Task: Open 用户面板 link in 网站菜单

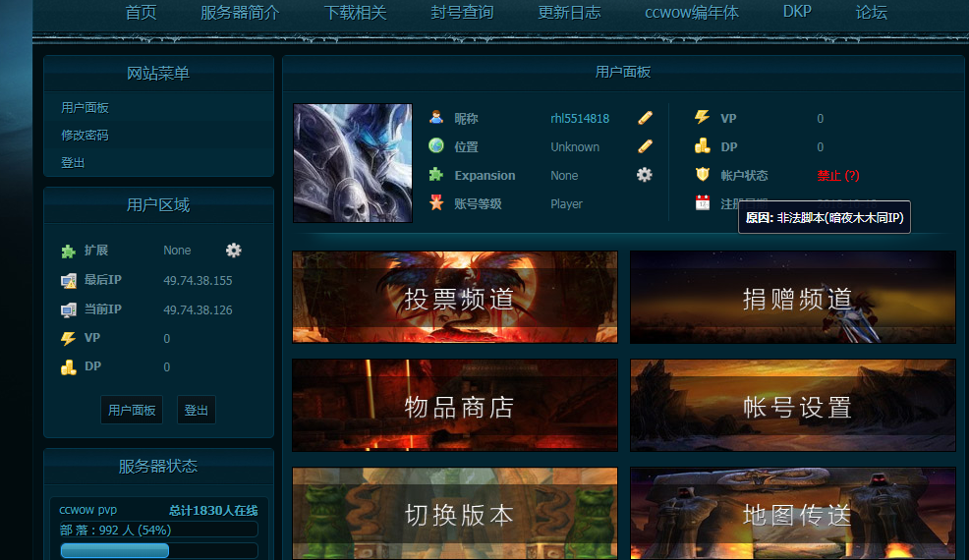Action: 85,108
